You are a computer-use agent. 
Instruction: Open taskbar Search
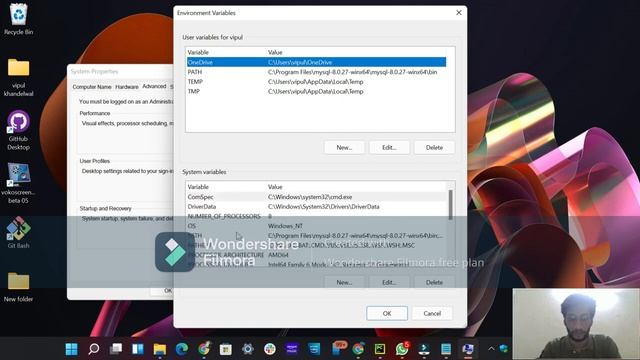[94, 349]
